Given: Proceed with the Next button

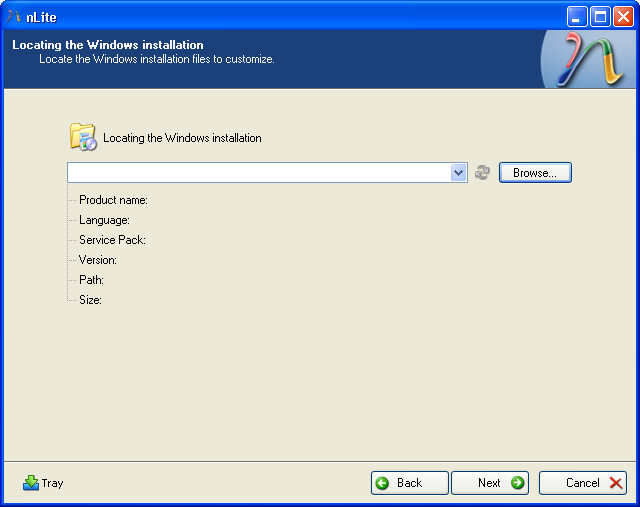Looking at the screenshot, I should click(x=490, y=483).
